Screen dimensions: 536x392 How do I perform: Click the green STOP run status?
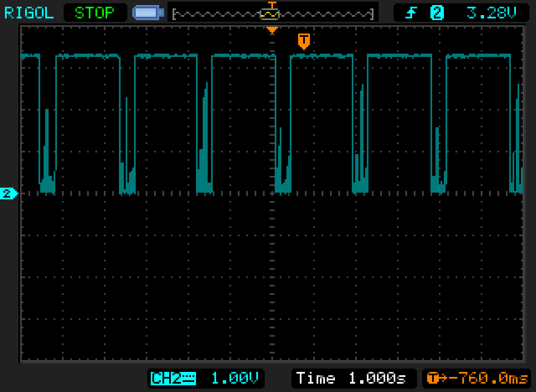pos(94,13)
